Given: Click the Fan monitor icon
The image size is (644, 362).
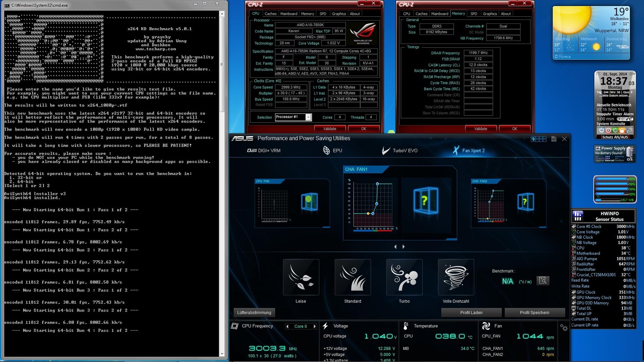Looking at the screenshot, I should point(486,326).
